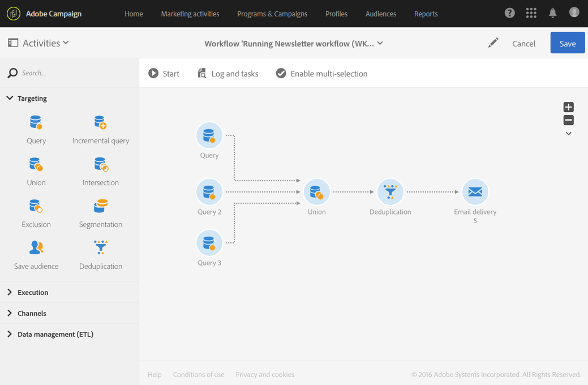
Task: Open the user profile avatar
Action: click(574, 12)
